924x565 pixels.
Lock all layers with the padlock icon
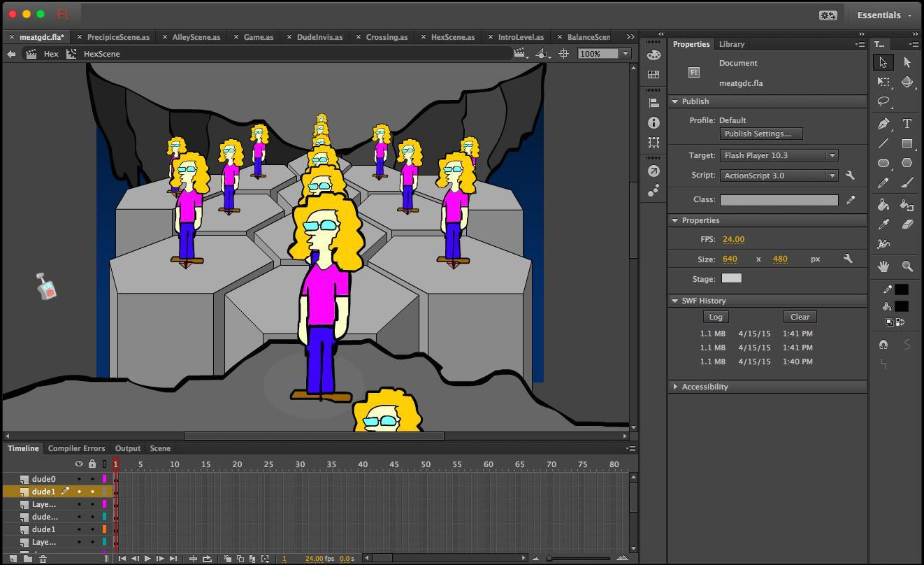pos(92,464)
